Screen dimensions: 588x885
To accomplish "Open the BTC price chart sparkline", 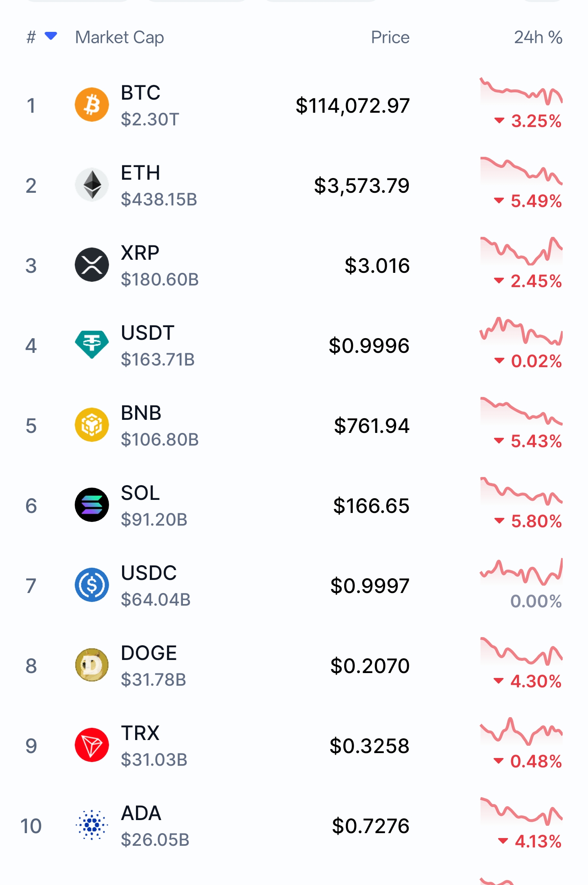I will tap(521, 91).
